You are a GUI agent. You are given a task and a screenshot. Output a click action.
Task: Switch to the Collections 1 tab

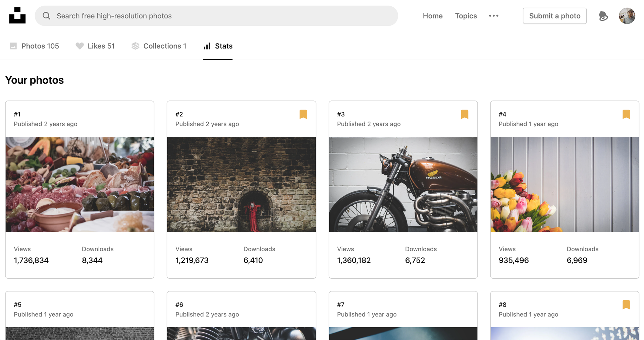(x=159, y=46)
